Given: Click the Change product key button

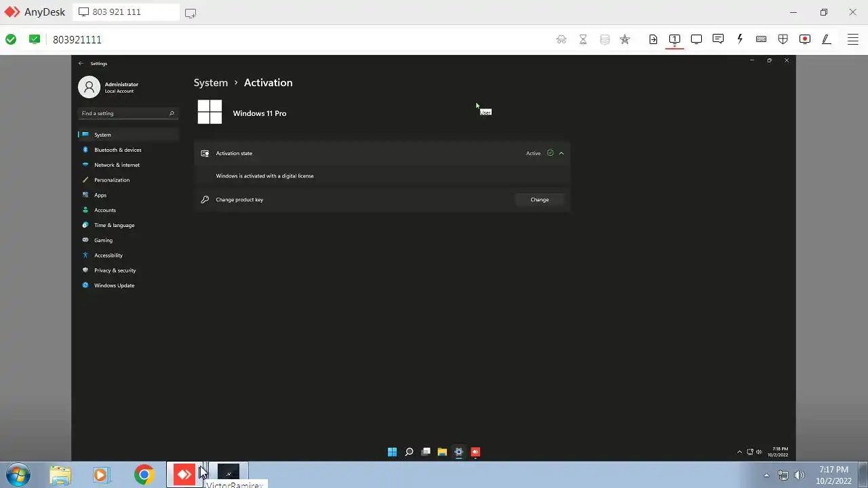Looking at the screenshot, I should coord(540,199).
